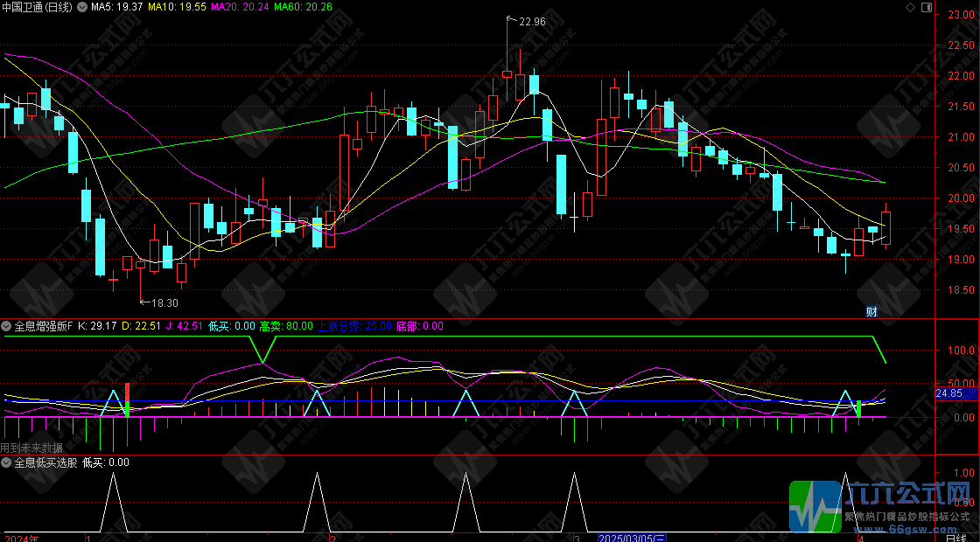
Task: Click the 财 finance marker on chart
Action: coord(871,311)
